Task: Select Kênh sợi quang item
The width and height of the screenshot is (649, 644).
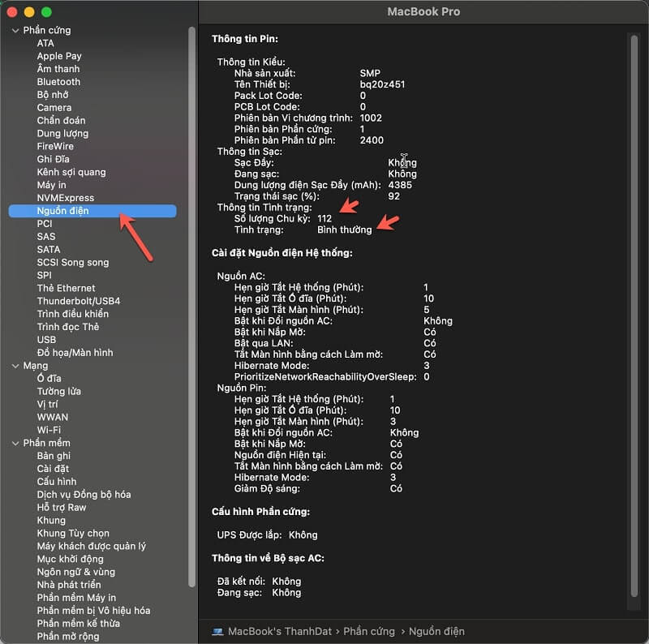Action: pyautogui.click(x=71, y=172)
